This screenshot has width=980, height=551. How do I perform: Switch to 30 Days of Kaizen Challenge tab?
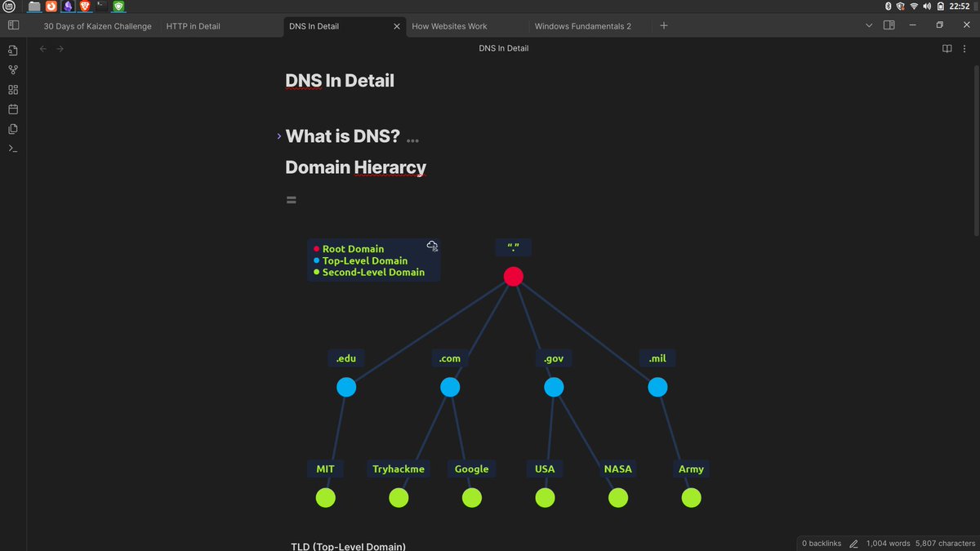[97, 26]
